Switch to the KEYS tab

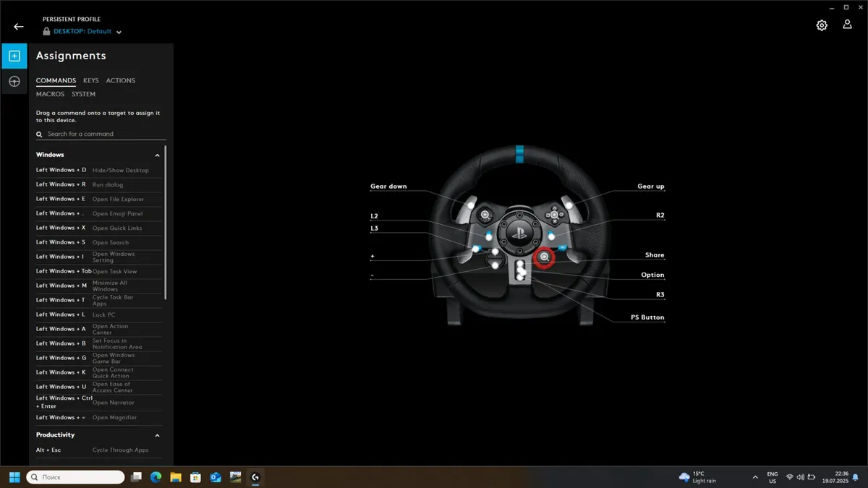pyautogui.click(x=90, y=81)
